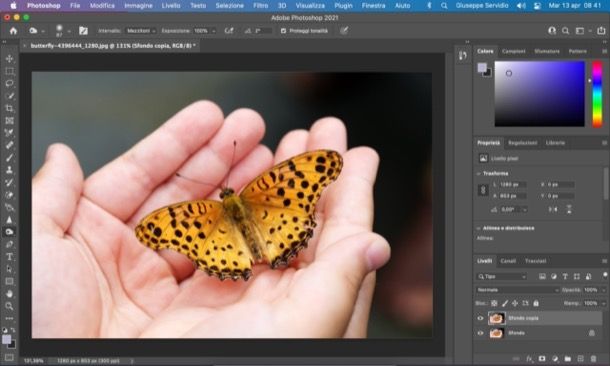610x366 pixels.
Task: Click the Share icon in options bar
Action: tap(601, 31)
